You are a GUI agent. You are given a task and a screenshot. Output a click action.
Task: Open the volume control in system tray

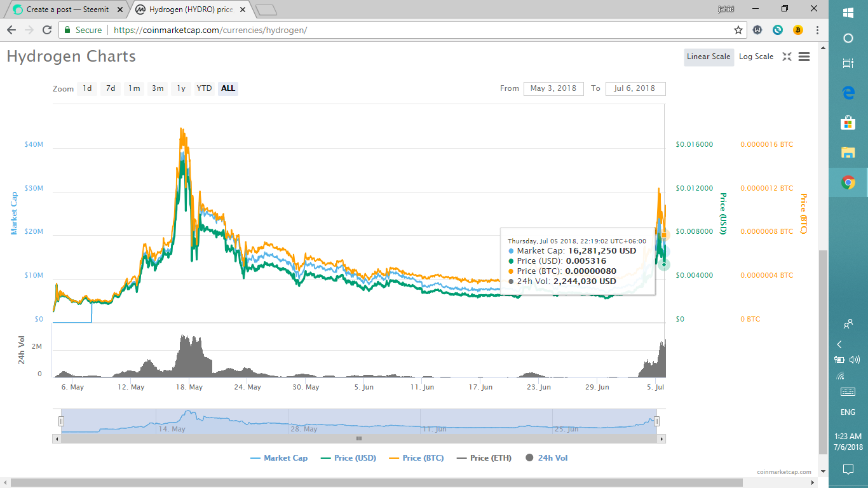coord(854,360)
